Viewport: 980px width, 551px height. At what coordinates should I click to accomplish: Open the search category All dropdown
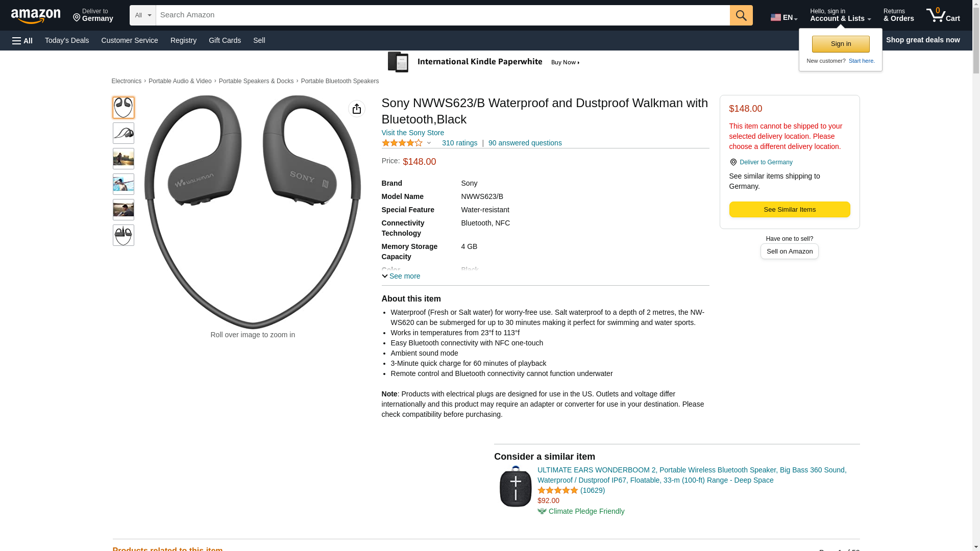142,15
